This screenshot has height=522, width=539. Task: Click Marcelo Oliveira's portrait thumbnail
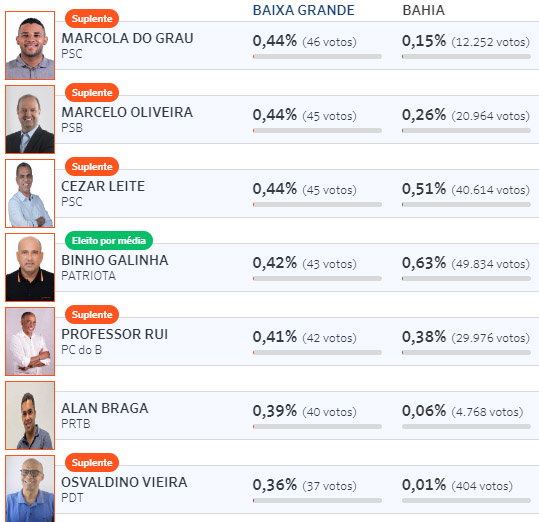pos(30,119)
